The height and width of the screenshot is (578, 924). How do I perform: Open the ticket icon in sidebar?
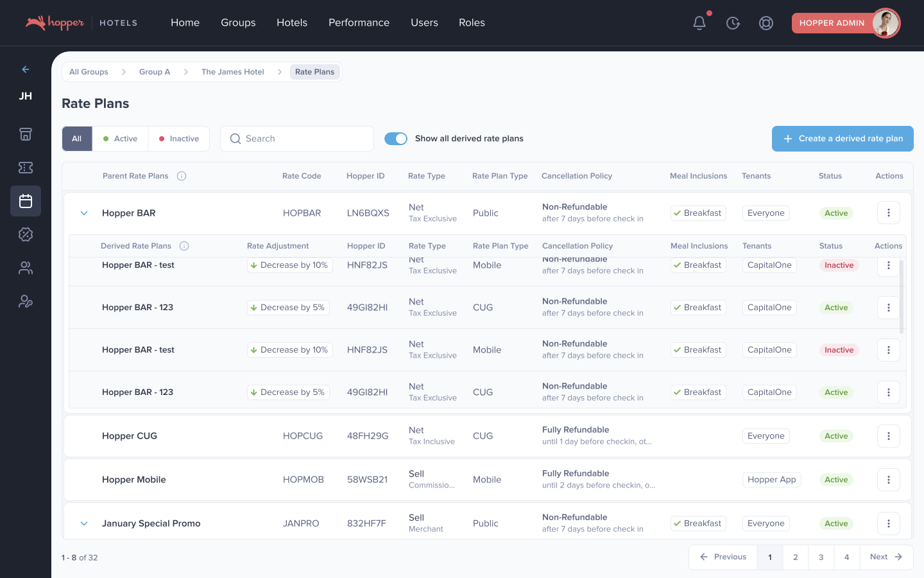tap(26, 168)
